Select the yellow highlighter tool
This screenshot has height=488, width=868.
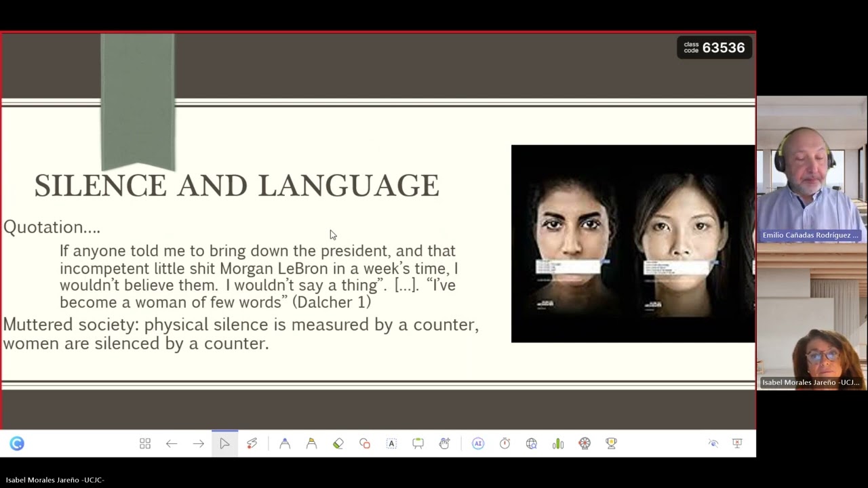(311, 443)
